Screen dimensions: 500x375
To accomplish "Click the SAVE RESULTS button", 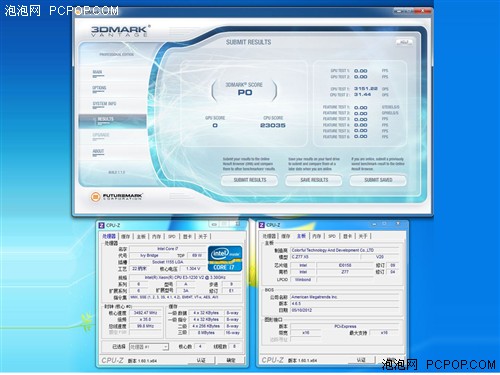I will click(x=314, y=180).
